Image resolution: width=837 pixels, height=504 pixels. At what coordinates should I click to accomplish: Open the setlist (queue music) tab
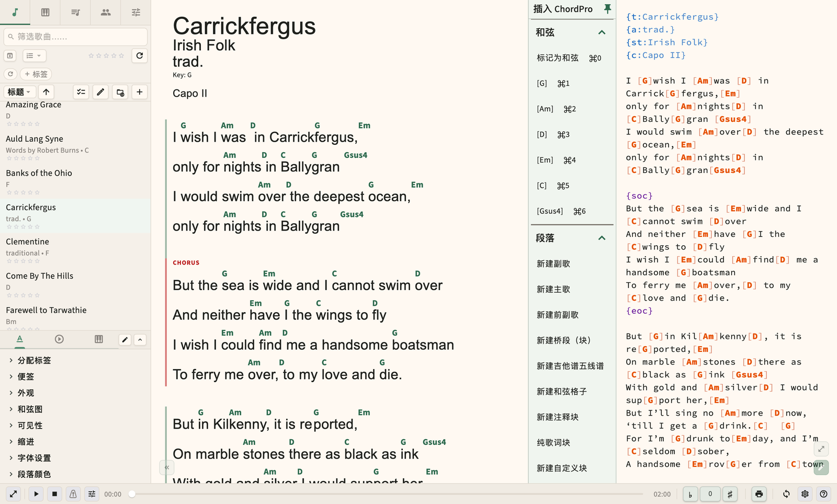click(75, 12)
